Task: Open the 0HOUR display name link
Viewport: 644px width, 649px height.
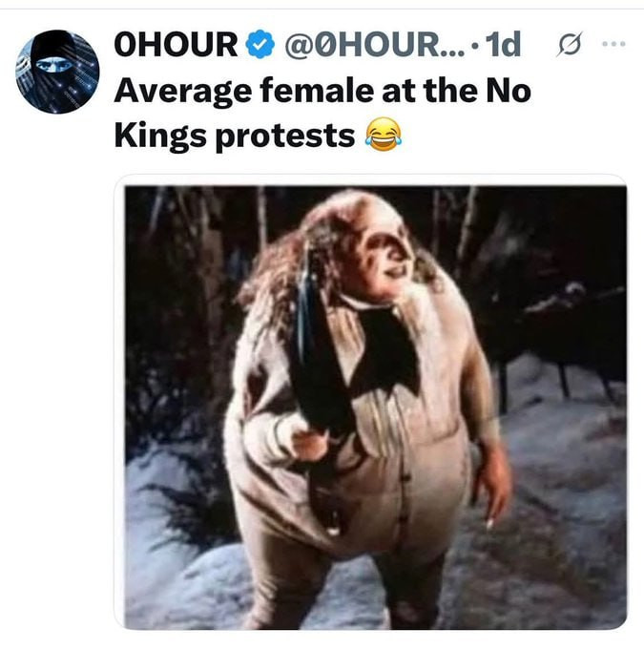Action: click(x=176, y=44)
